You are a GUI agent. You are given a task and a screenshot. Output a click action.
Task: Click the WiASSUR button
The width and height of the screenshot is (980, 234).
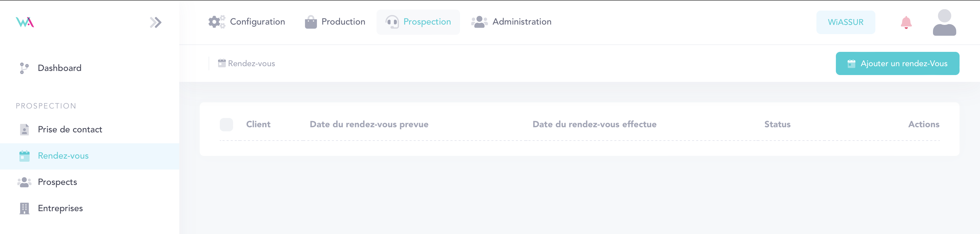845,23
